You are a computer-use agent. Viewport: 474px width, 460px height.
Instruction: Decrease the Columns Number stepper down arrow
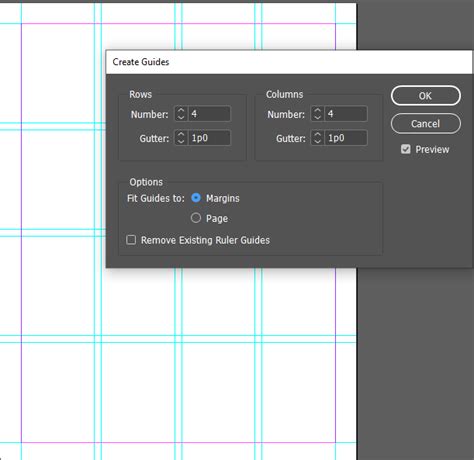pyautogui.click(x=317, y=117)
